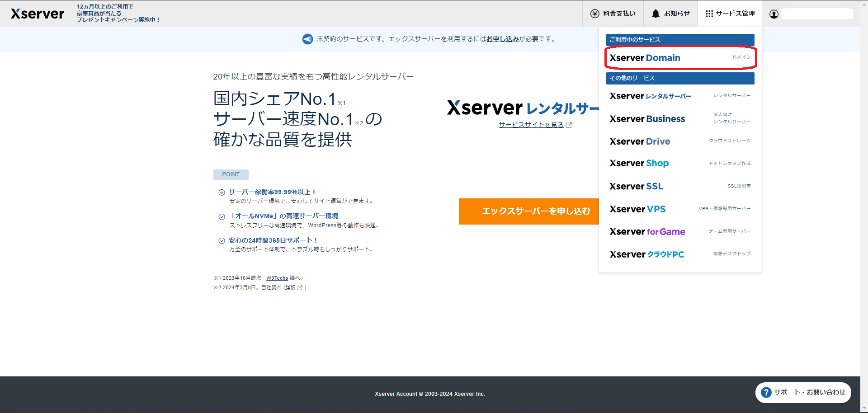This screenshot has height=413, width=868.
Task: Select Xserver VPS service
Action: (x=680, y=209)
